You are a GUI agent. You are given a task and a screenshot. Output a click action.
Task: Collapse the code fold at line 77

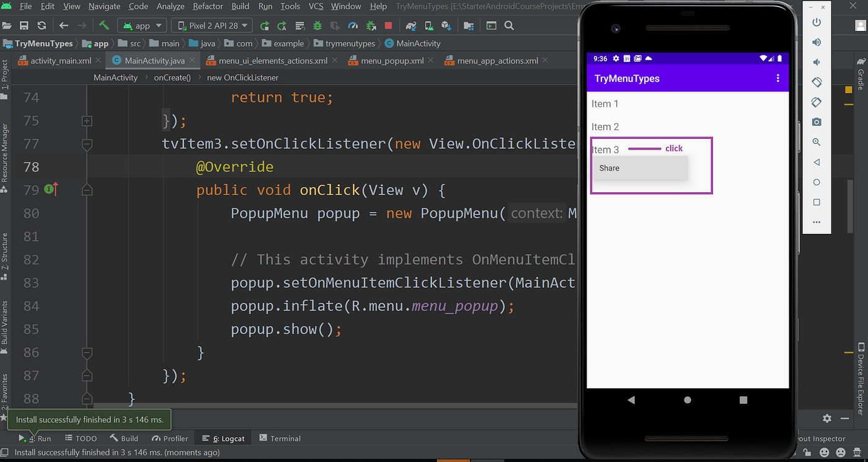87,143
